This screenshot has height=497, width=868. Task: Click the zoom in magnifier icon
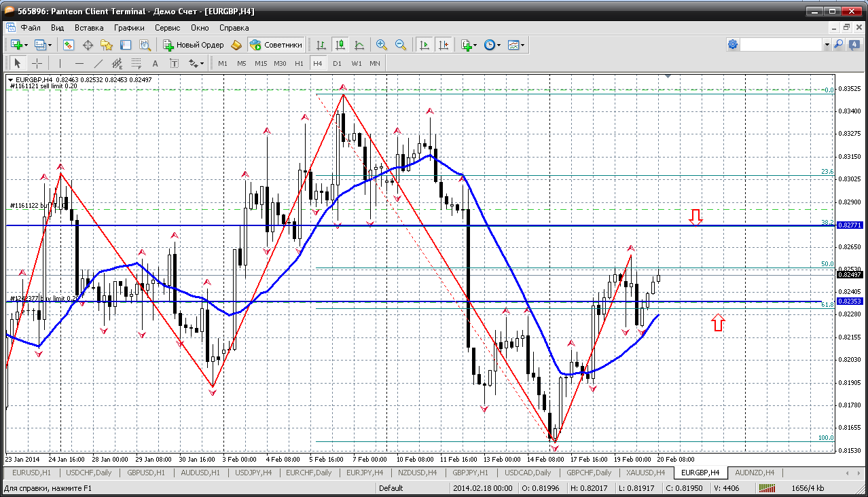point(382,45)
